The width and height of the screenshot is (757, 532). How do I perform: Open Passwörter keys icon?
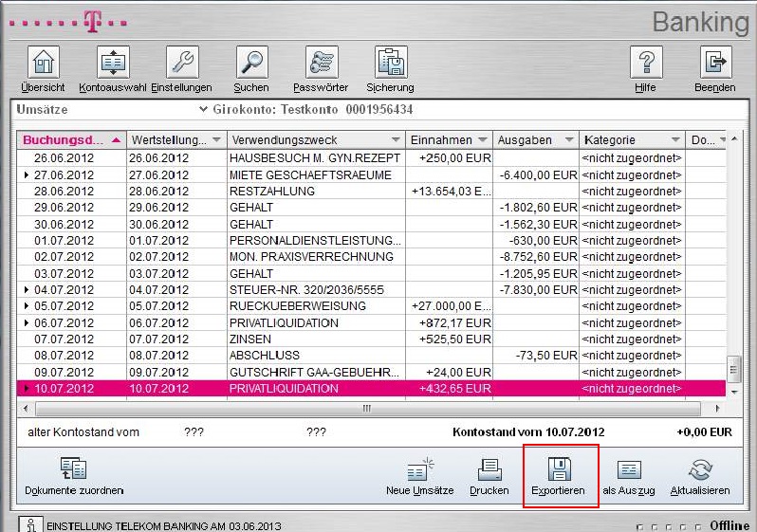click(322, 63)
